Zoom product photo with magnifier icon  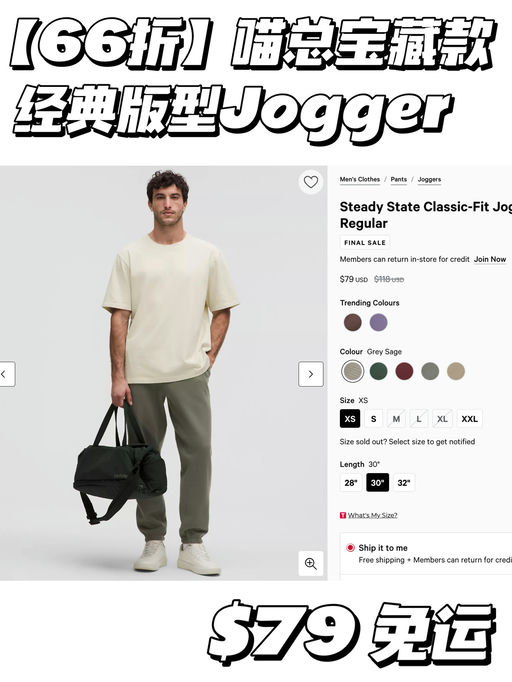point(311,563)
